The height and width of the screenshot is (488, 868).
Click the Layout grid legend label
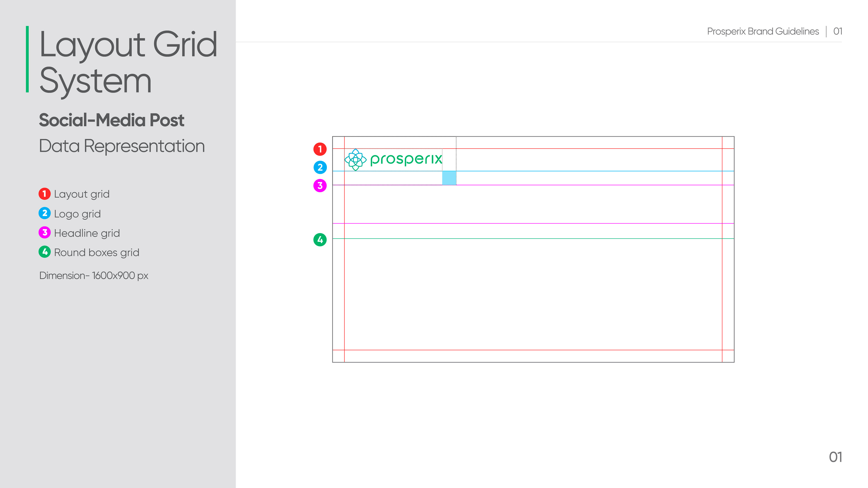pyautogui.click(x=82, y=194)
